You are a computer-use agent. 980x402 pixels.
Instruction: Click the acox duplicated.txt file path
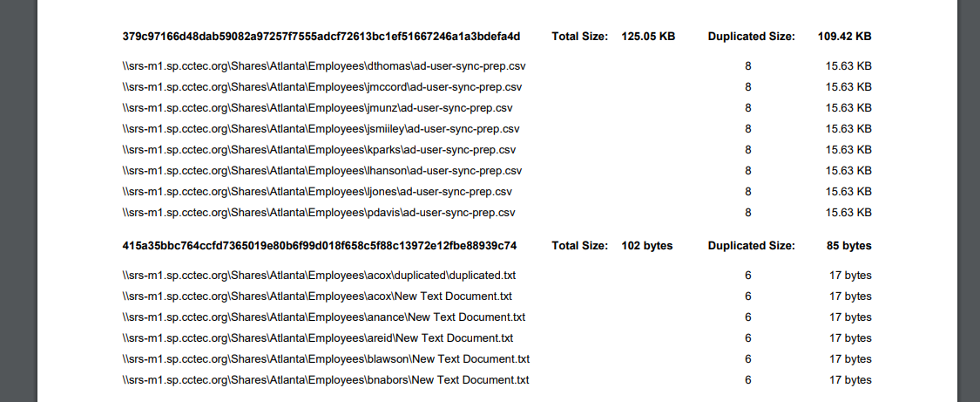pos(320,276)
